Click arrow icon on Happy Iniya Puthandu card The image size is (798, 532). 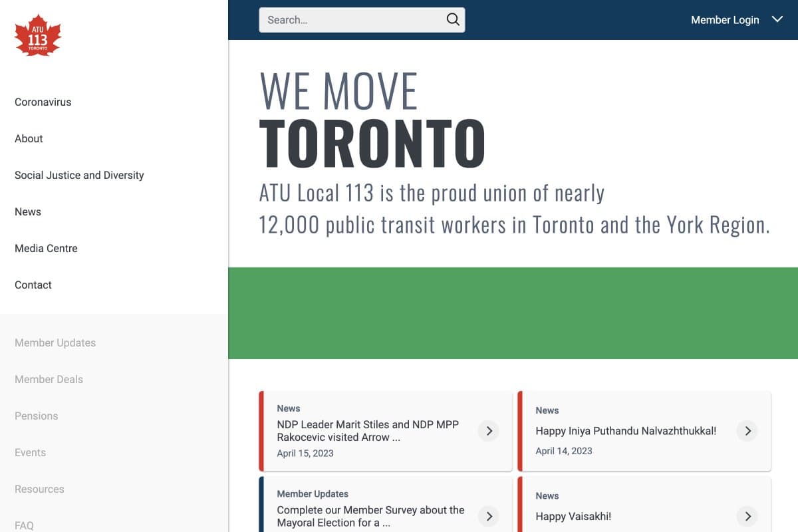(x=747, y=431)
